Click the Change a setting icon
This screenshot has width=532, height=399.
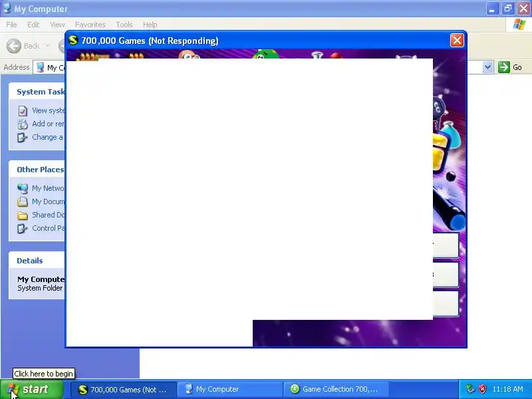pos(23,138)
